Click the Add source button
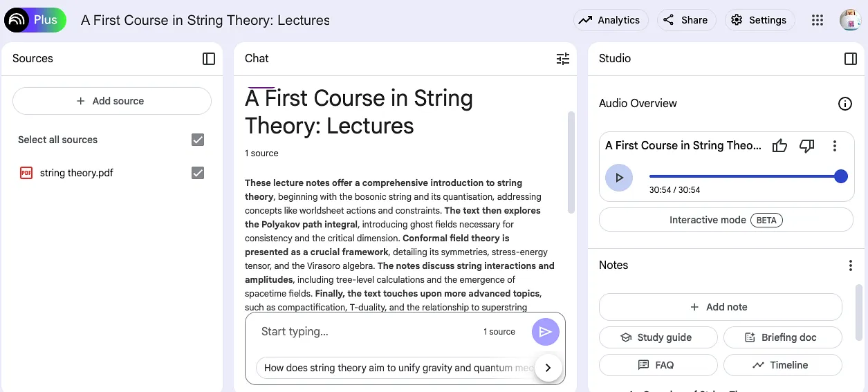Screen dimensions: 868x392 tap(112, 101)
